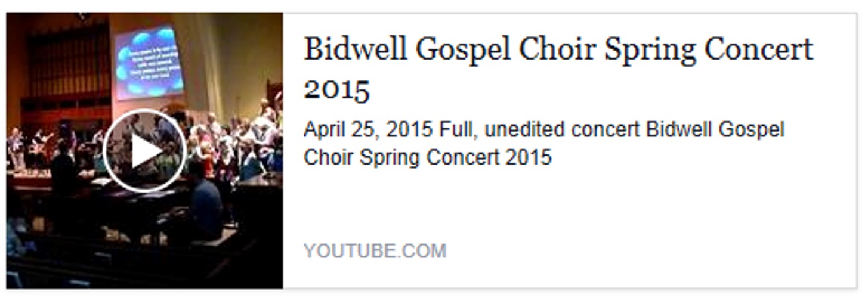
Task: Click the circular play icon on thumbnail
Action: click(144, 151)
